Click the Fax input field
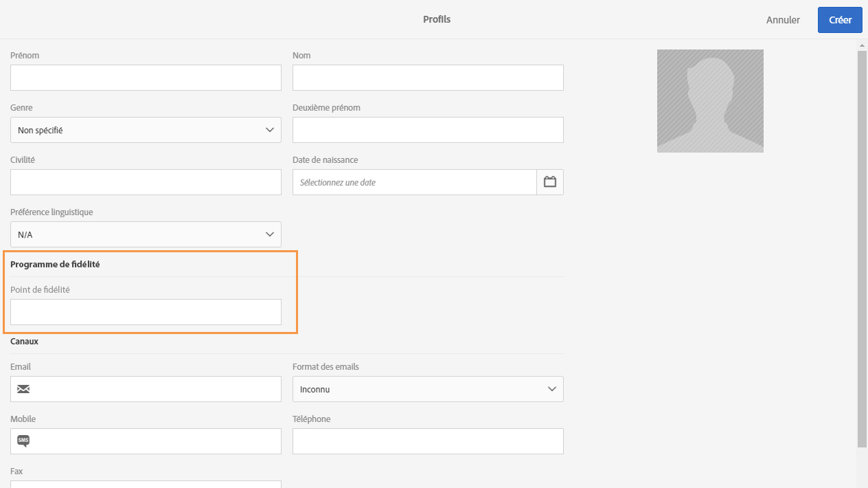This screenshot has width=868, height=488. 146,484
